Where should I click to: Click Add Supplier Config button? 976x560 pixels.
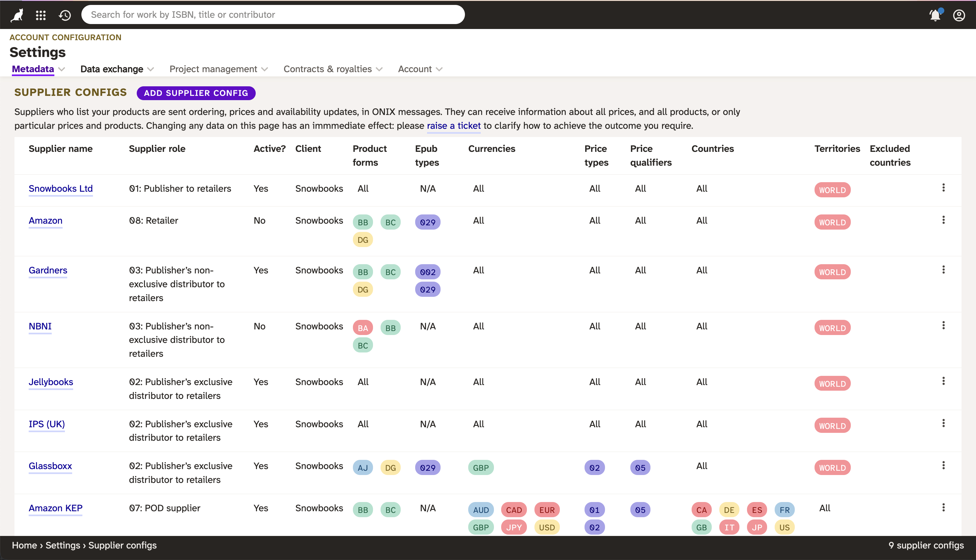tap(196, 93)
